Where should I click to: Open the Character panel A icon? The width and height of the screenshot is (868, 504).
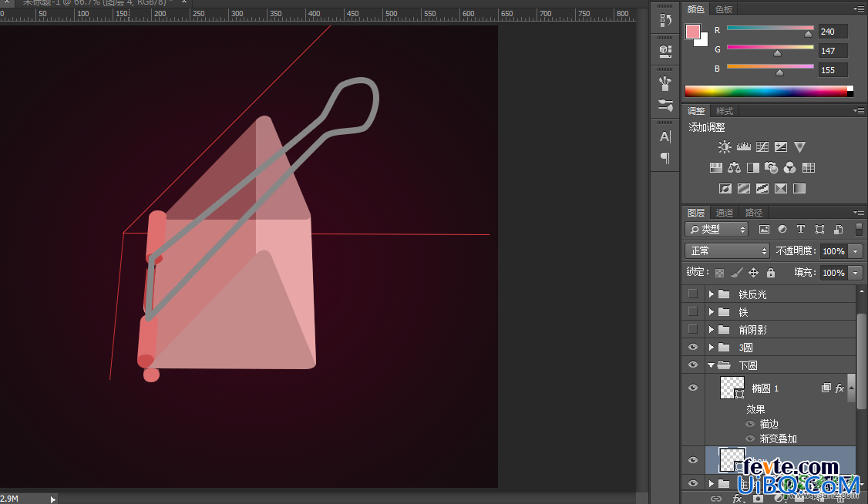tap(665, 136)
